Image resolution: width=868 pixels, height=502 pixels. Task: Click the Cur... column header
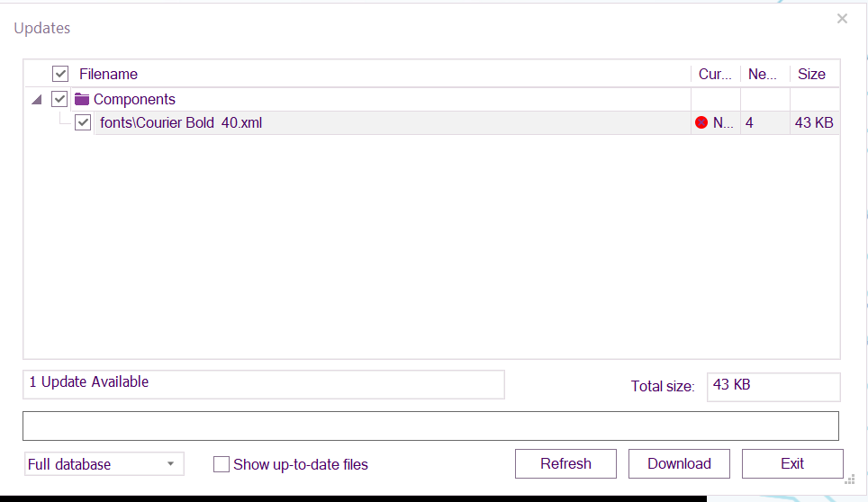[x=715, y=74]
